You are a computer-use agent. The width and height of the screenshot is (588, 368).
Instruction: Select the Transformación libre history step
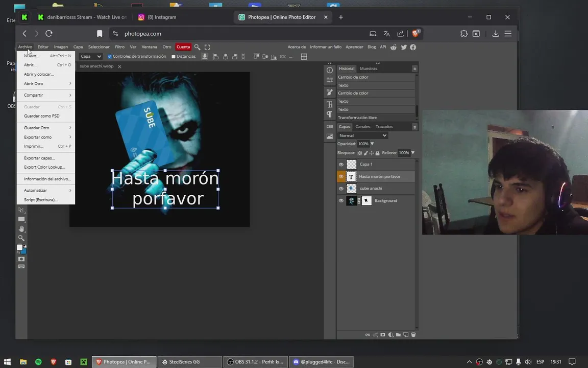(376, 118)
